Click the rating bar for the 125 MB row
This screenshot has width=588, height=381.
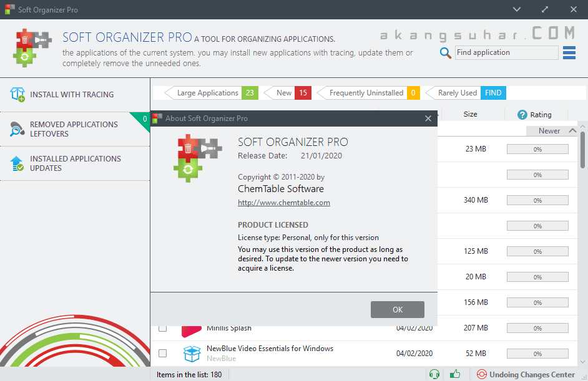[x=537, y=251]
